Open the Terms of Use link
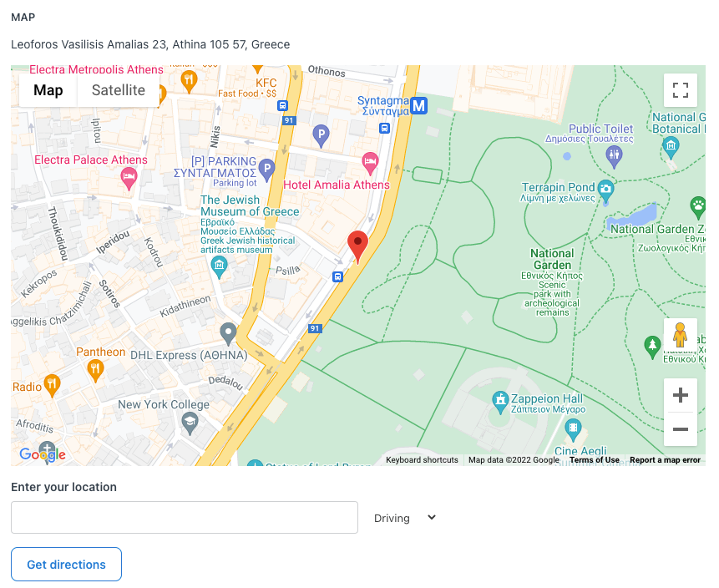This screenshot has height=588, width=719. point(595,460)
